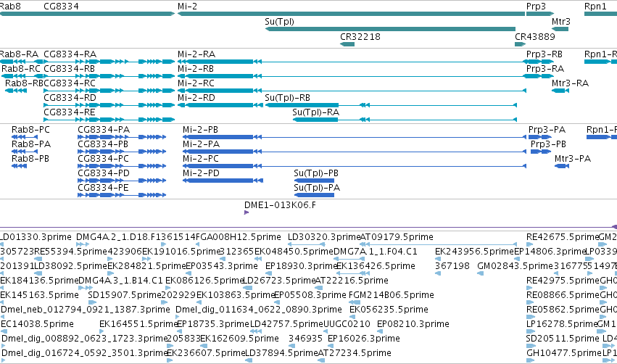This screenshot has width=617, height=364.
Task: Click the SD15907.5prime EST label
Action: tap(125, 294)
